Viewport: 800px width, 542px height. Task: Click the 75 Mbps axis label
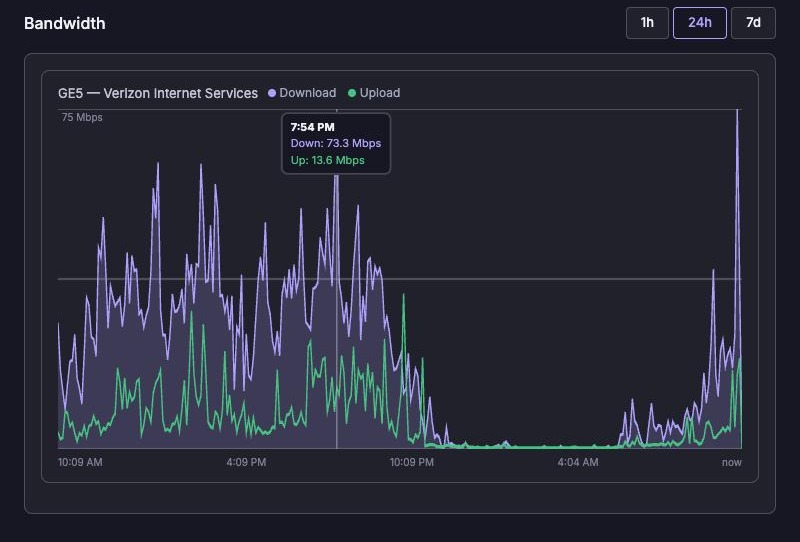[x=82, y=117]
